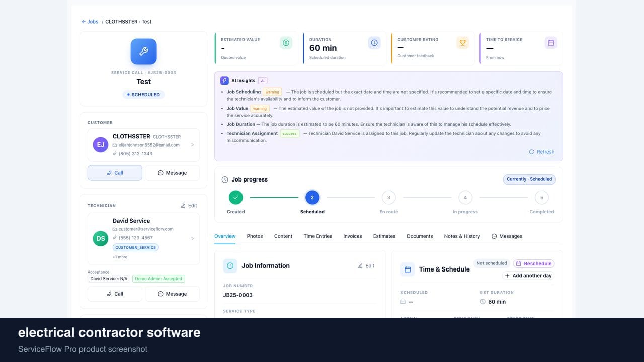Screen dimensions: 644x362
Task: Click Add another day
Action: click(528, 276)
